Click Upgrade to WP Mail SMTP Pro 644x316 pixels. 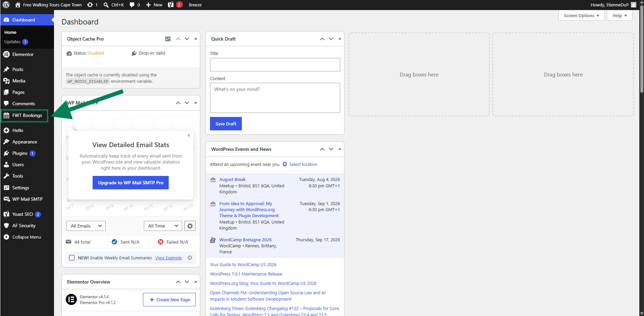pyautogui.click(x=130, y=183)
